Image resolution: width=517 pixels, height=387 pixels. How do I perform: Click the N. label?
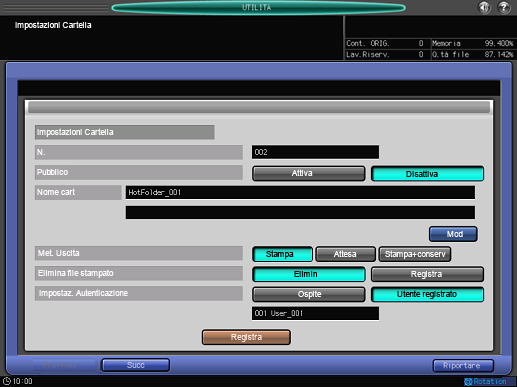click(139, 152)
